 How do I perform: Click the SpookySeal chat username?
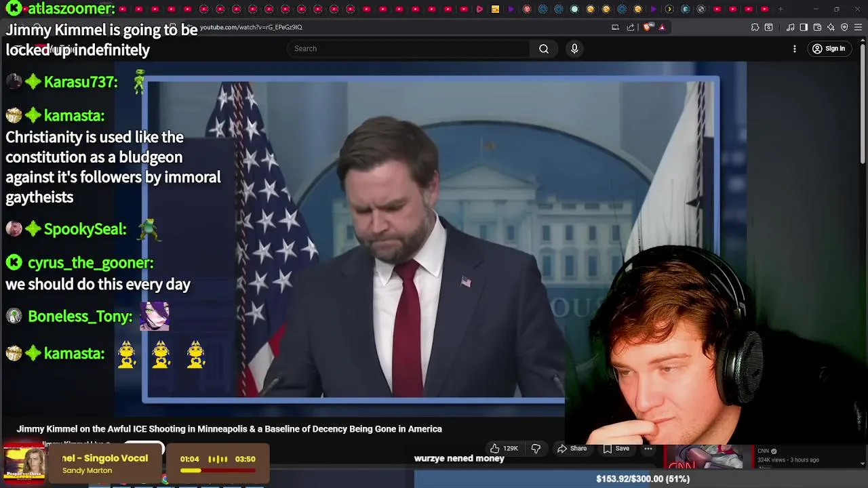tap(85, 229)
